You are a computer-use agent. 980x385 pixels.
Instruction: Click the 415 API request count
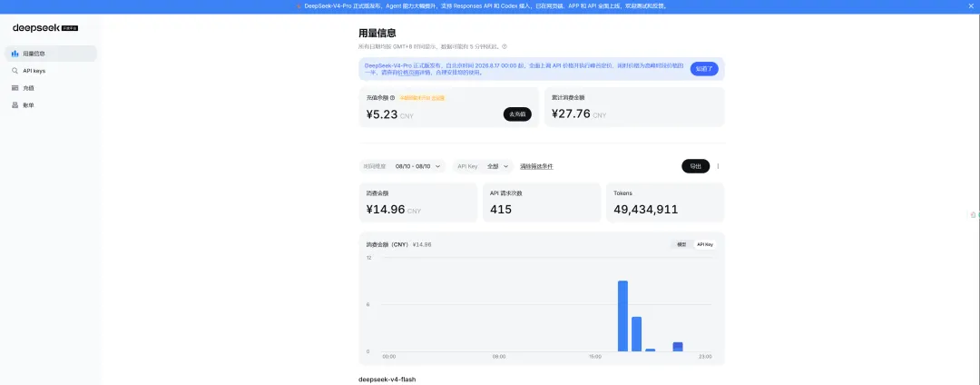(501, 210)
